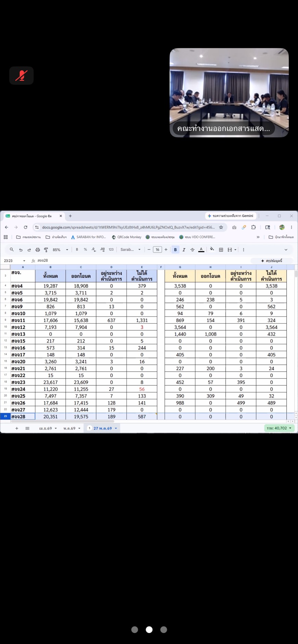This screenshot has height=644, width=298.
Task: Click the font size field showing 16
Action: [157, 249]
